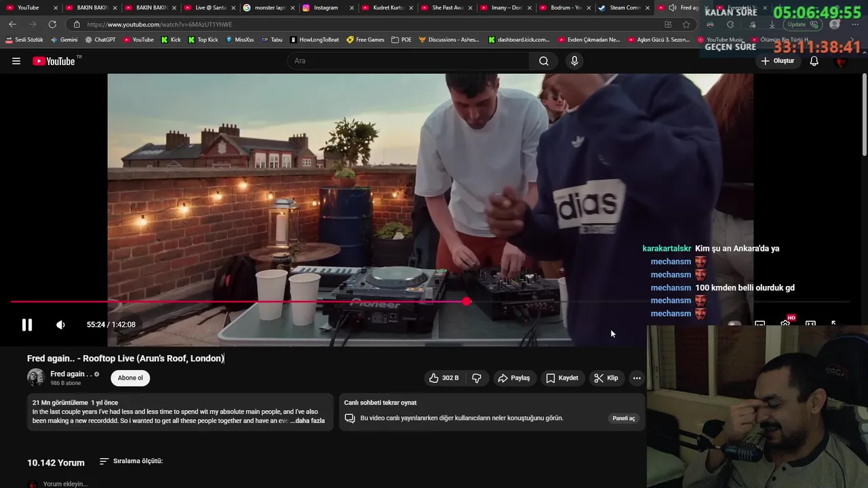
Task: Click the 55:24 / 1:42:08 time display
Action: [111, 325]
